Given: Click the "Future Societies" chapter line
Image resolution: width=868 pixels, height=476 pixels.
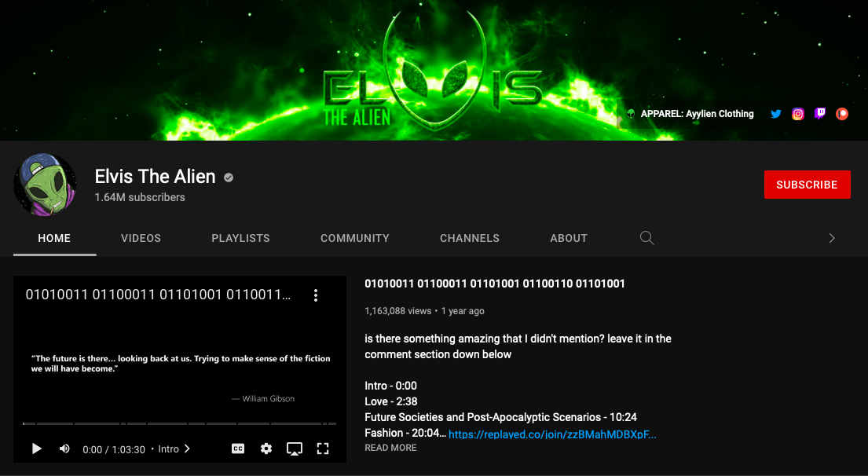Looking at the screenshot, I should 500,417.
